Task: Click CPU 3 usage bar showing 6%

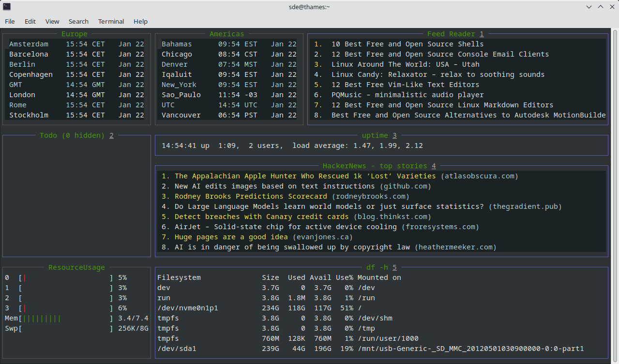Action: (66, 308)
